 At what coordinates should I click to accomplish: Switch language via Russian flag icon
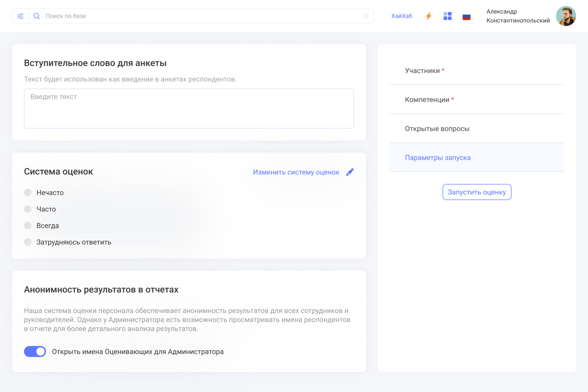[466, 16]
